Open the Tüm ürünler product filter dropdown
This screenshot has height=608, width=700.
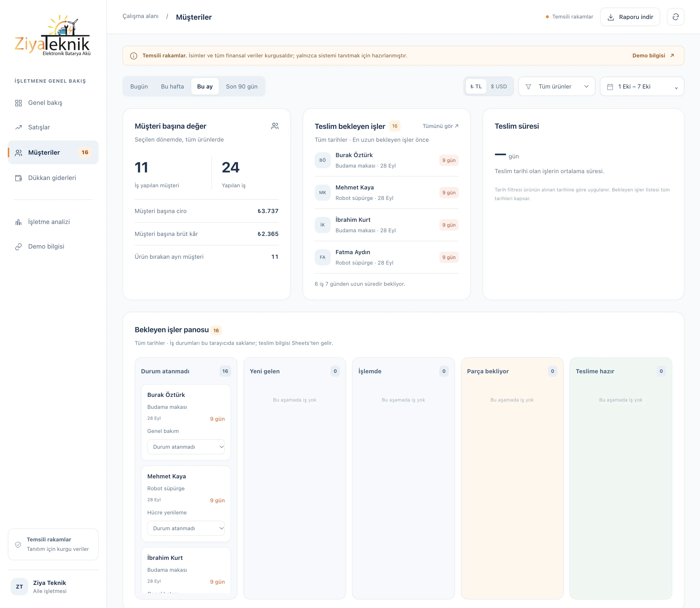[557, 87]
